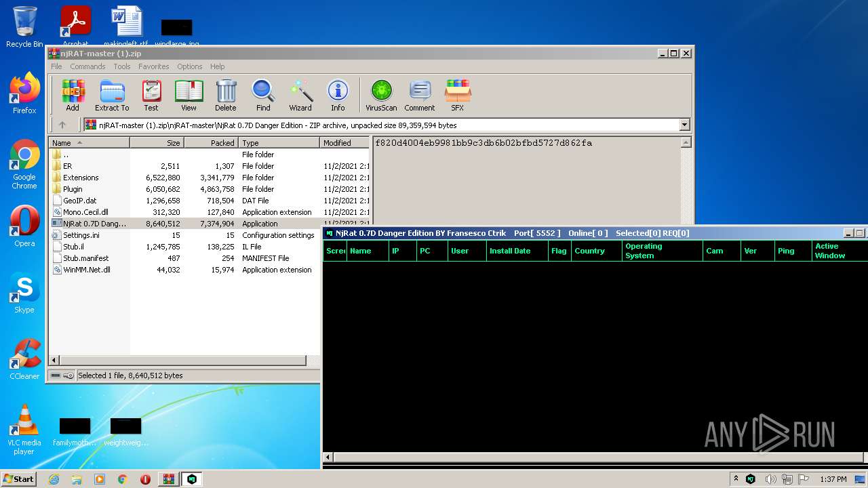The height and width of the screenshot is (488, 868).
Task: Open the Firefox desktop shortcut
Action: [x=24, y=94]
